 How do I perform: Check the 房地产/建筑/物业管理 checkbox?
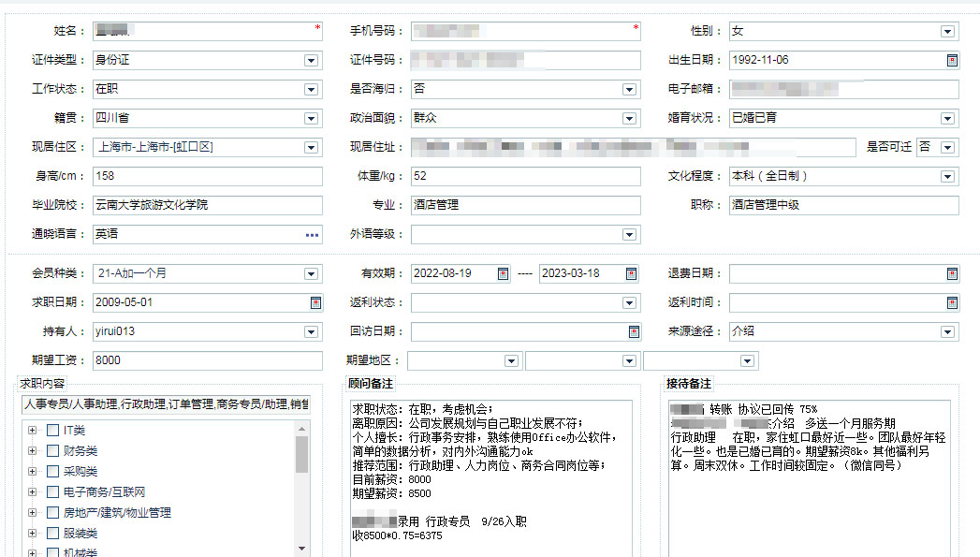pos(53,513)
